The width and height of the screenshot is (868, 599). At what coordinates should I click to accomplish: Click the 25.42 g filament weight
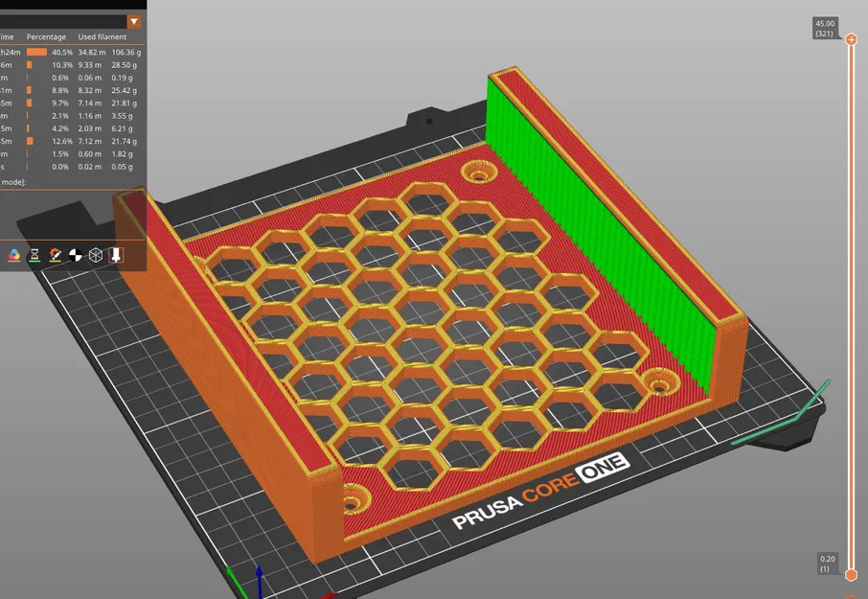[124, 90]
